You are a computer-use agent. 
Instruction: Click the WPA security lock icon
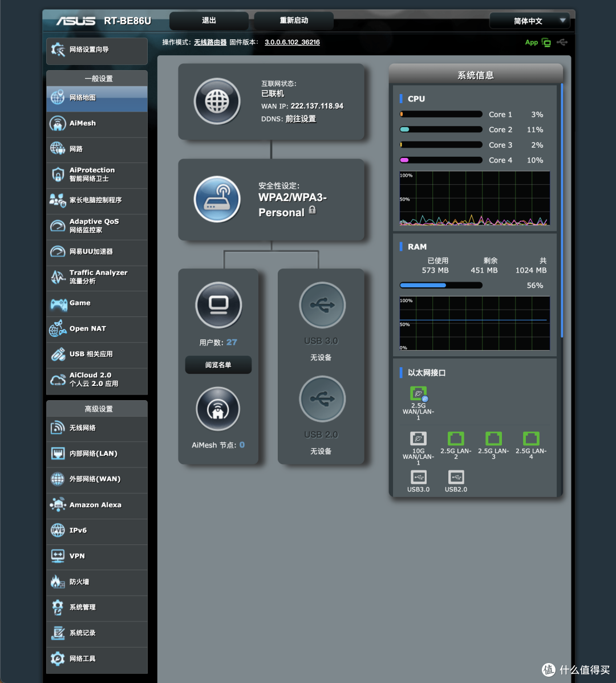click(x=313, y=210)
